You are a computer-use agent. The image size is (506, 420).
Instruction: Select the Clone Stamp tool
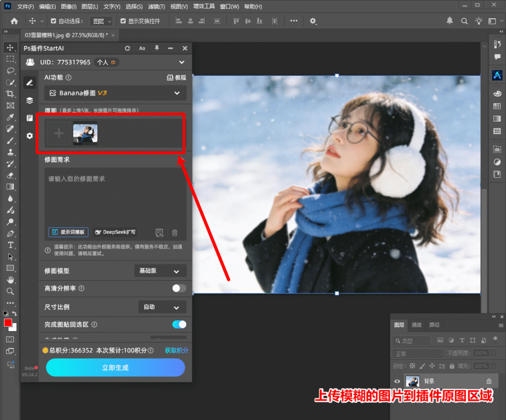point(10,152)
